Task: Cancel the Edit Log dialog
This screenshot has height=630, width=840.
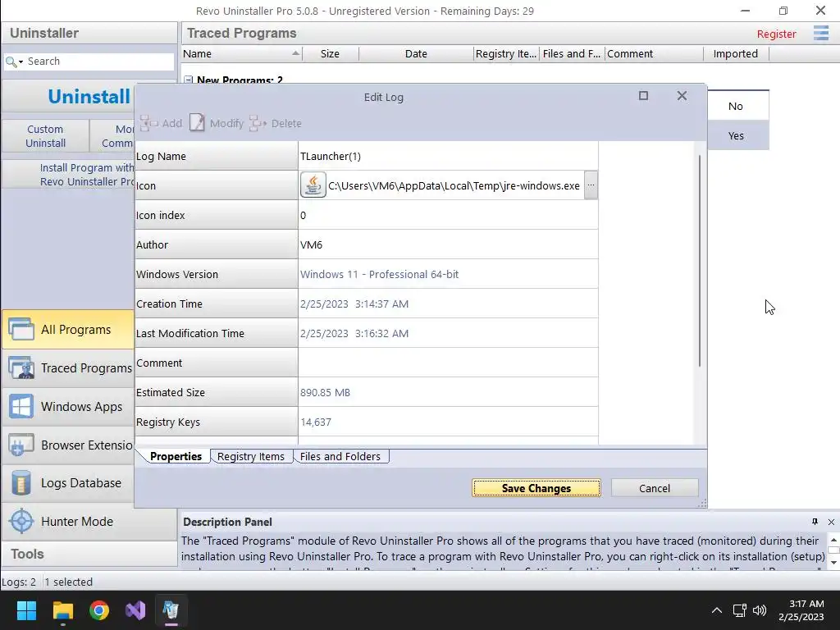Action: click(x=655, y=488)
